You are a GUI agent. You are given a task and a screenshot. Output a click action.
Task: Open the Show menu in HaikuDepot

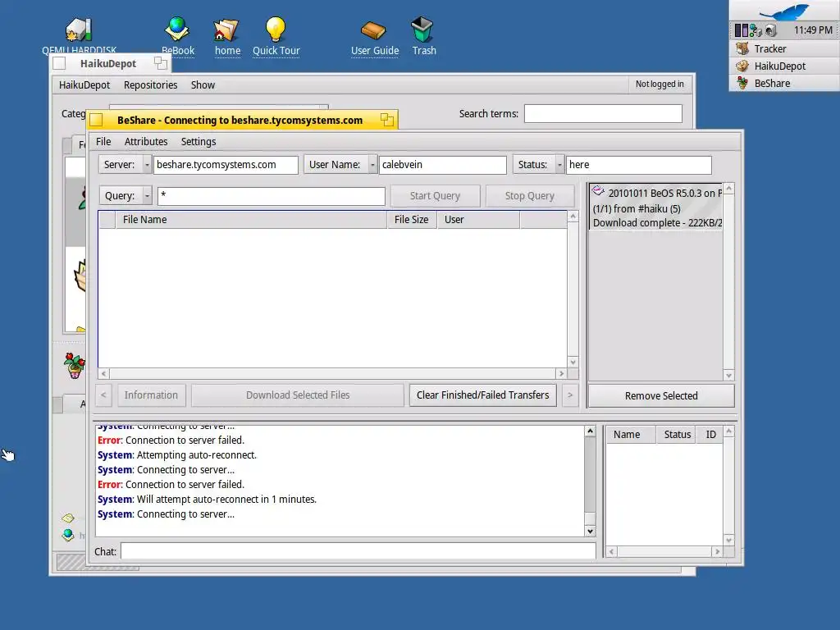click(203, 85)
